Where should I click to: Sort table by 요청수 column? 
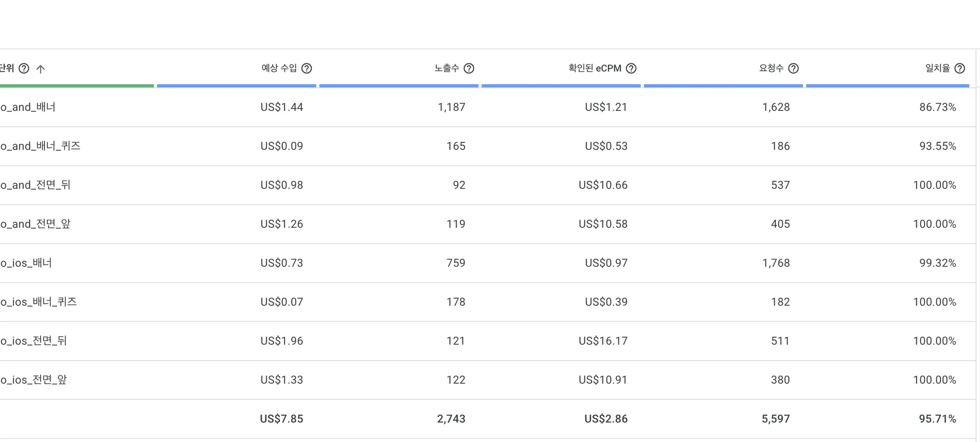coord(771,68)
